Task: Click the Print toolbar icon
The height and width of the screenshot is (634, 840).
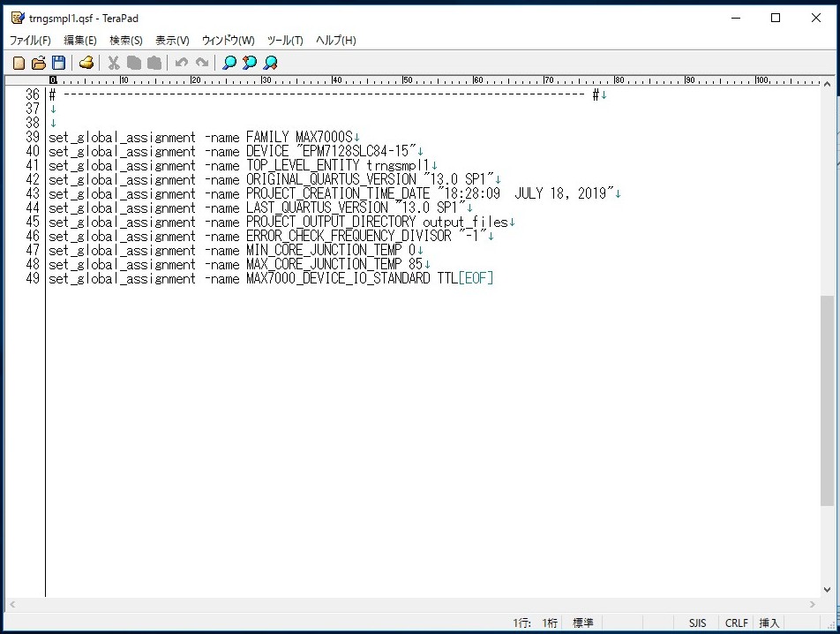Action: pyautogui.click(x=86, y=64)
